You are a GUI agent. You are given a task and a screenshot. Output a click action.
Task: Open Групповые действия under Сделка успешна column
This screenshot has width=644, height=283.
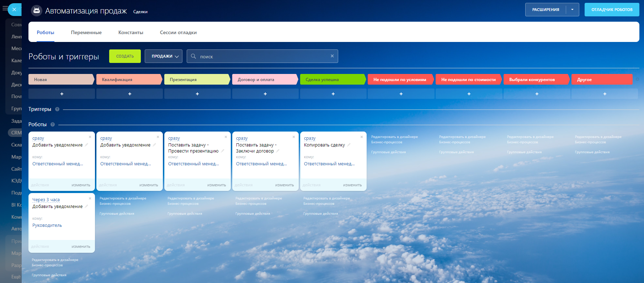(320, 214)
